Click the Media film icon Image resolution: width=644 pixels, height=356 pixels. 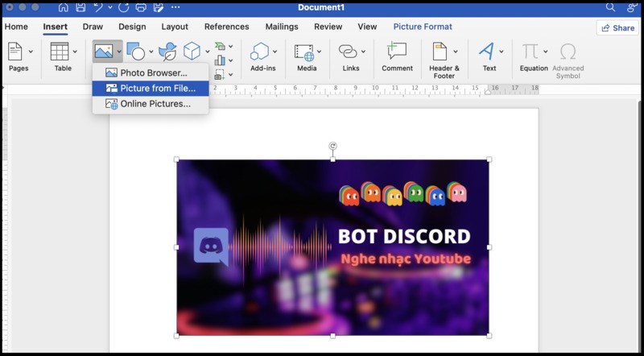pyautogui.click(x=304, y=52)
